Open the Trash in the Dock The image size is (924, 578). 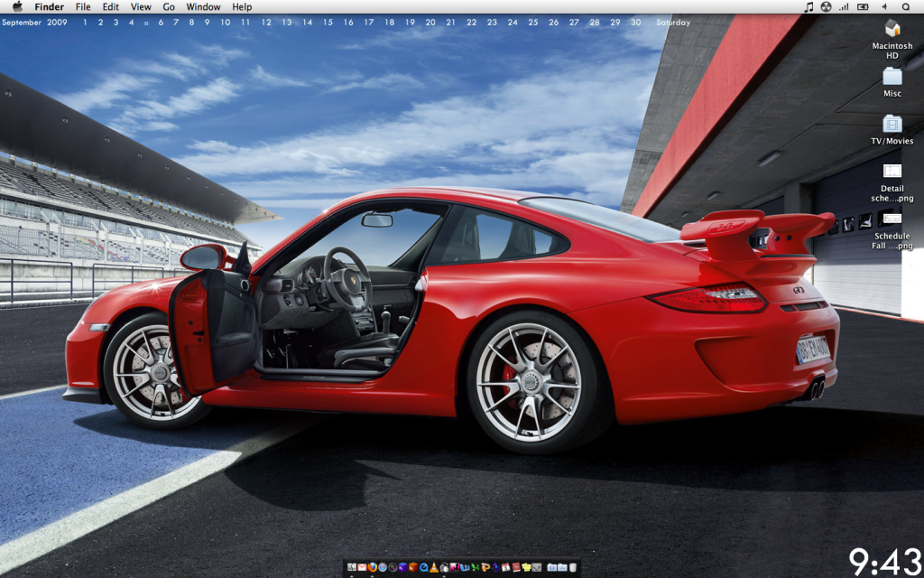click(x=573, y=567)
